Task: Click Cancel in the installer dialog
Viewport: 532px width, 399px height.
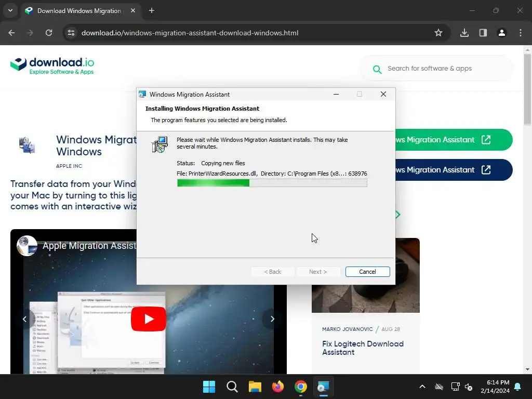Action: [367, 272]
